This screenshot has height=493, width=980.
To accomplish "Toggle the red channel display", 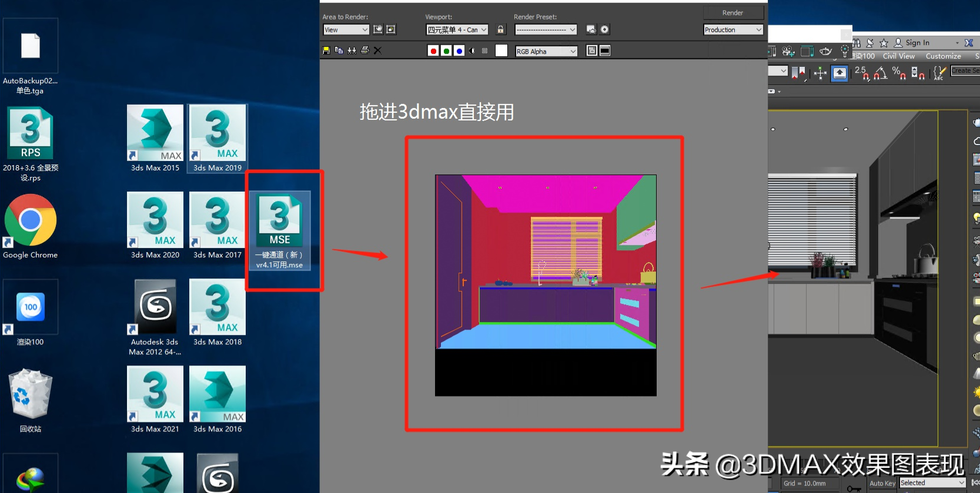I will 433,51.
